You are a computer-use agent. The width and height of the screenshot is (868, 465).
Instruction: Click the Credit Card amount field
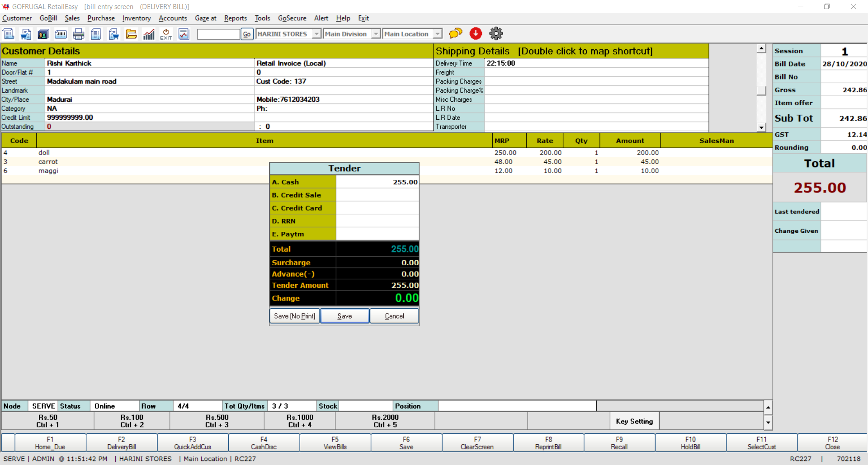(377, 208)
